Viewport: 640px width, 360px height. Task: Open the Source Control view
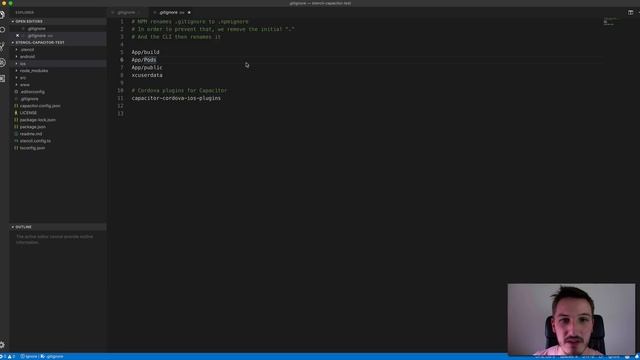point(2,46)
